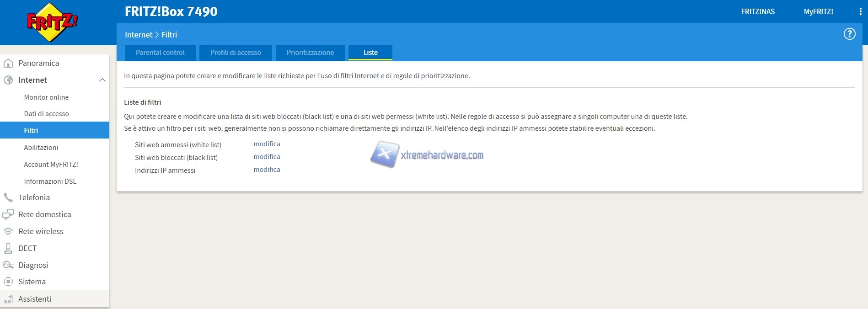The image size is (868, 309).
Task: Open Assistenti at the sidebar bottom
Action: (35, 299)
